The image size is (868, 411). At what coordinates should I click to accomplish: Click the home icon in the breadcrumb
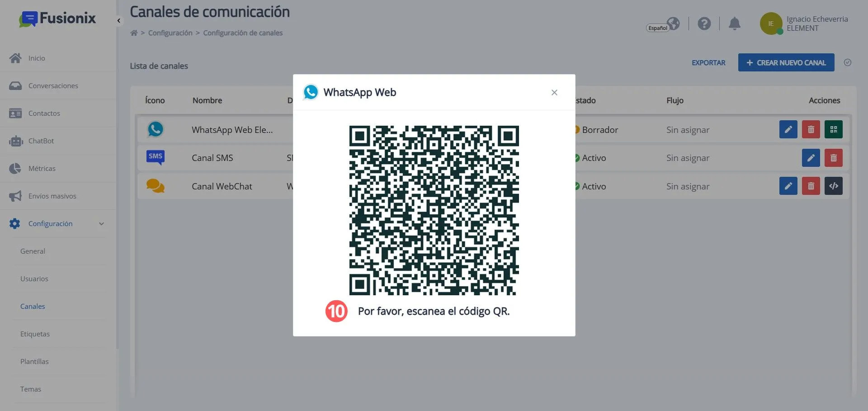(x=134, y=33)
